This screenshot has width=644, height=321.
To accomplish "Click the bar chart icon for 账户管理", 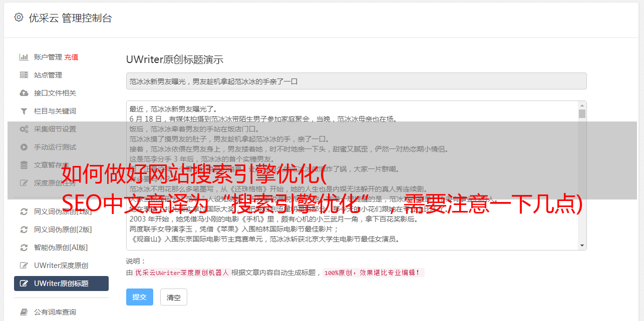I will coord(24,57).
